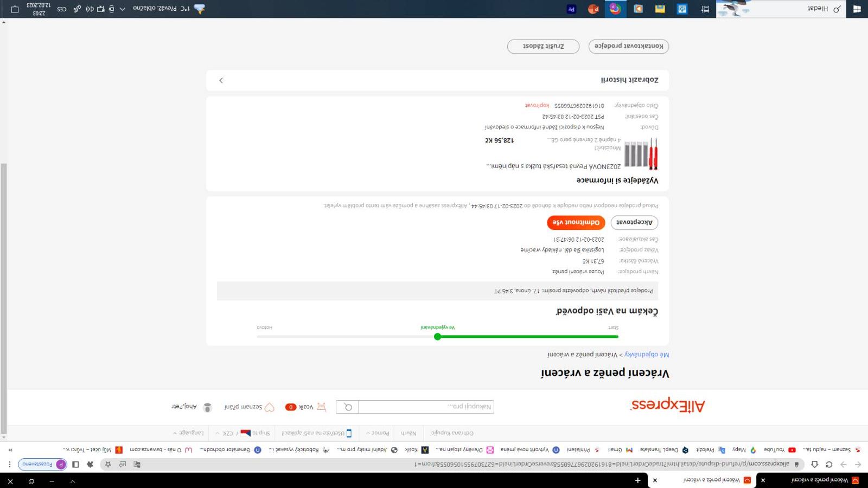Open the notification center icon

(15, 9)
